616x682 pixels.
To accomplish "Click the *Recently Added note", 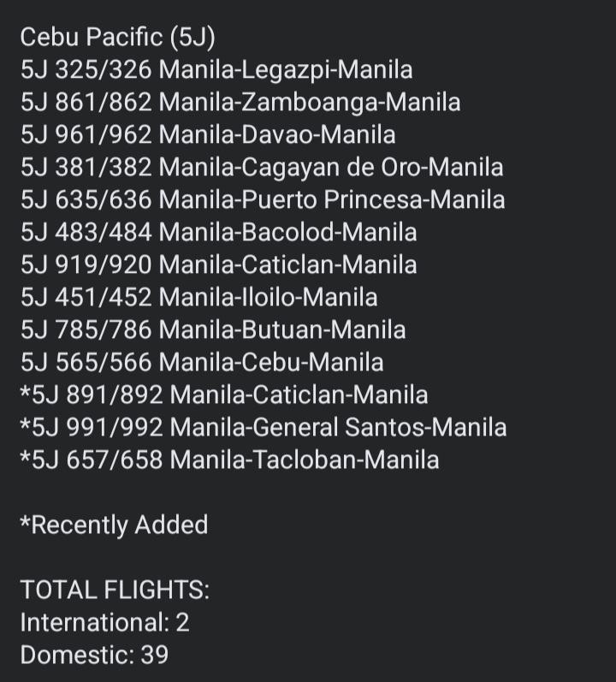I will pyautogui.click(x=114, y=525).
